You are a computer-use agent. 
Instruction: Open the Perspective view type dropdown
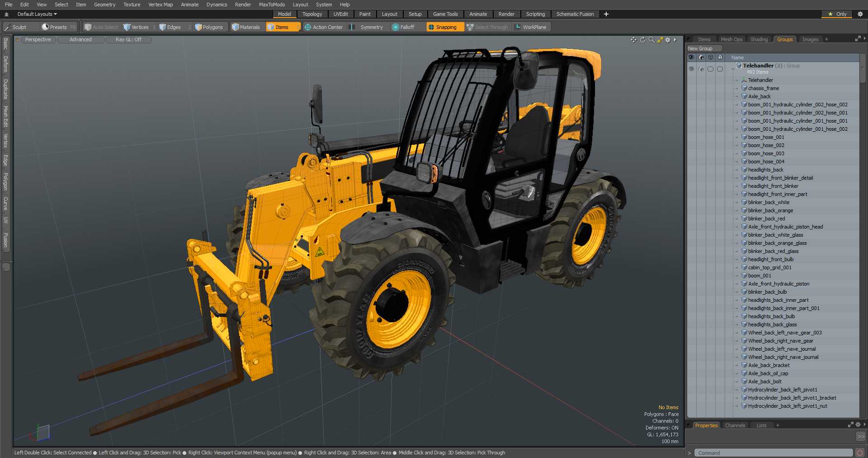[38, 40]
